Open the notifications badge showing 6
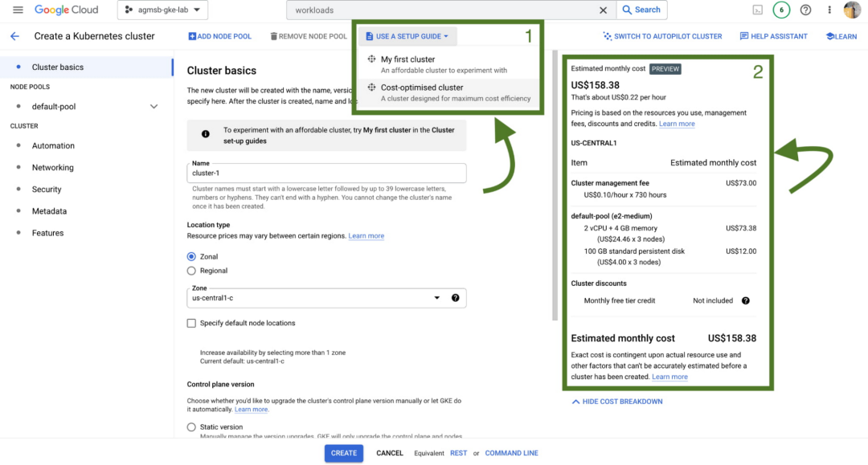This screenshot has height=465, width=868. tap(781, 10)
